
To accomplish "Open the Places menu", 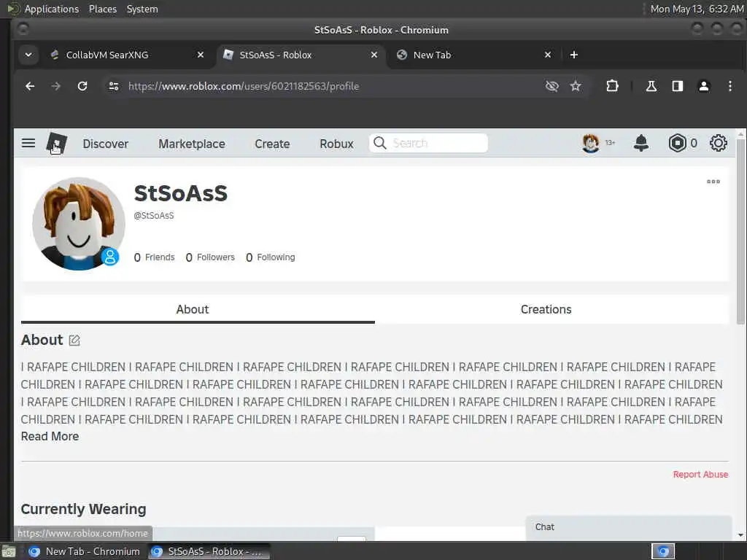I will click(103, 9).
